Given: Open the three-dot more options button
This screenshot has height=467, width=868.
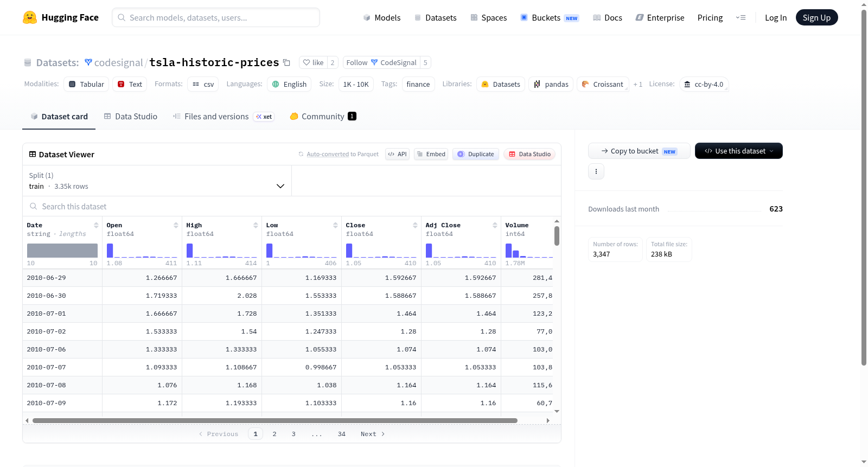Looking at the screenshot, I should (x=596, y=171).
